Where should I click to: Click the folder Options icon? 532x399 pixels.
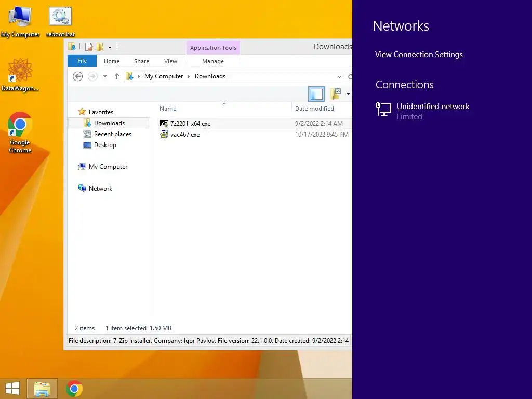[336, 94]
